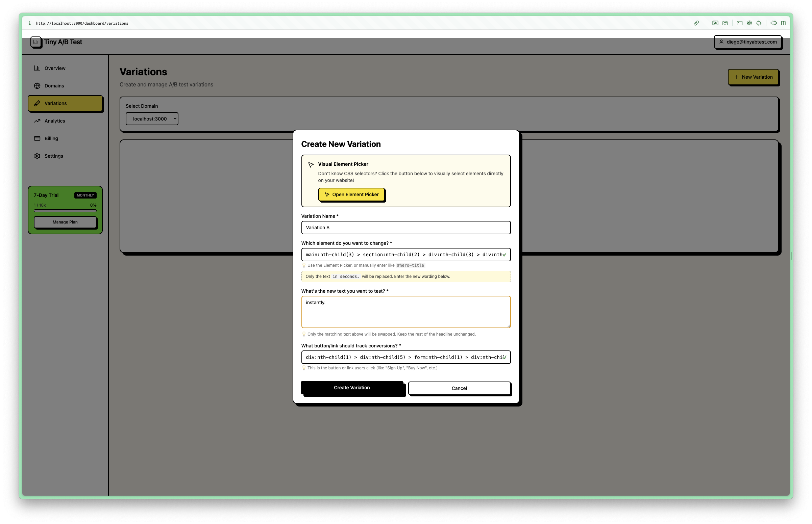The width and height of the screenshot is (812, 524).
Task: Click the page info icon beside URL
Action: pos(30,23)
